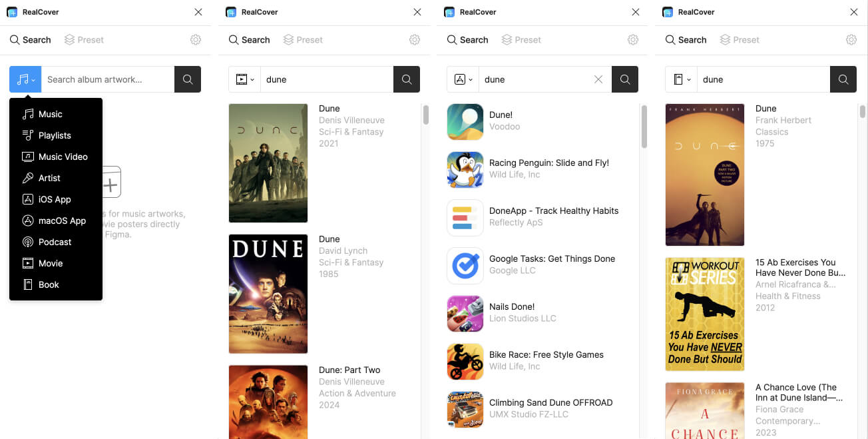Select the Nails Done! app icon
868x439 pixels.
click(x=465, y=313)
